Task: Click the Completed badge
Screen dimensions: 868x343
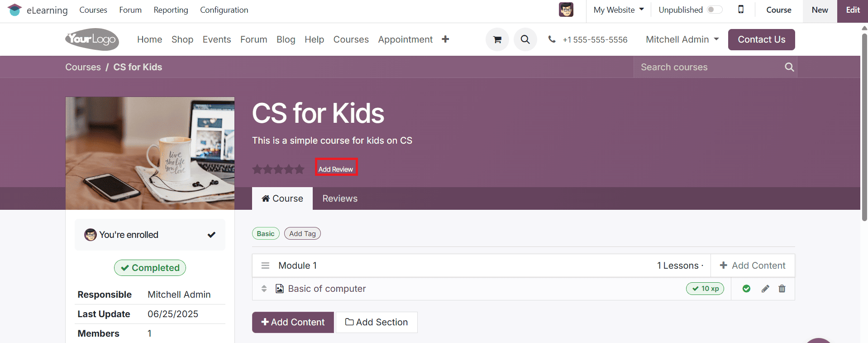Action: click(x=150, y=268)
